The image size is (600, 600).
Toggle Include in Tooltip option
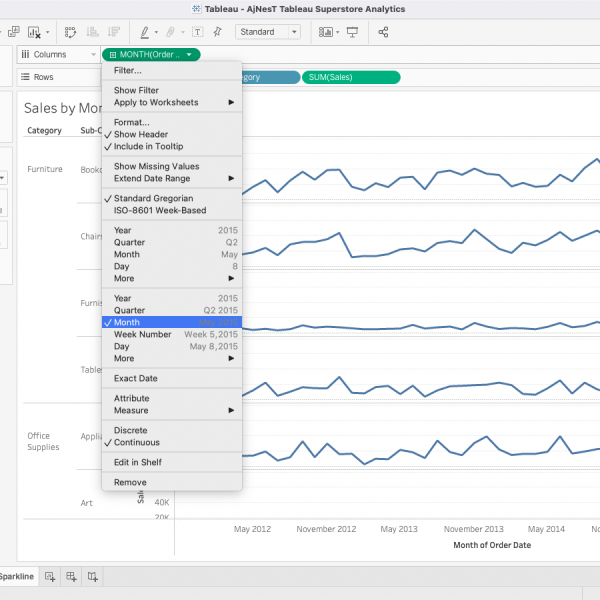tap(148, 146)
